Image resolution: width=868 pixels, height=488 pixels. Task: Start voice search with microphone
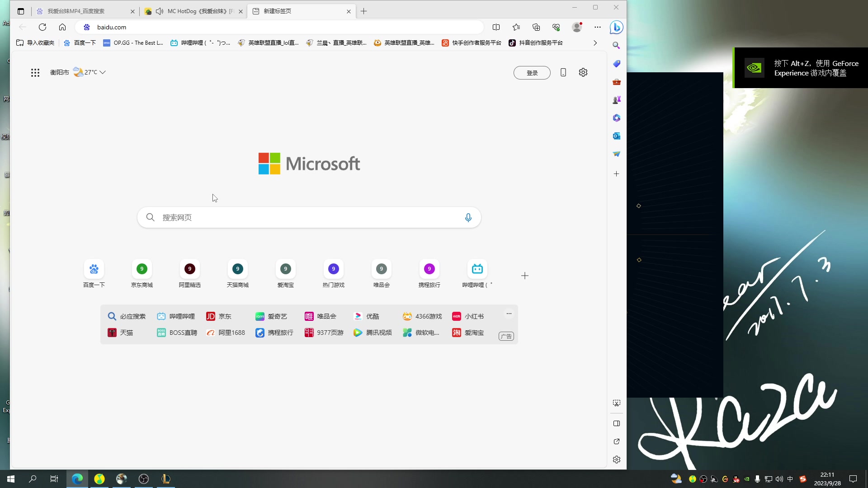click(468, 218)
